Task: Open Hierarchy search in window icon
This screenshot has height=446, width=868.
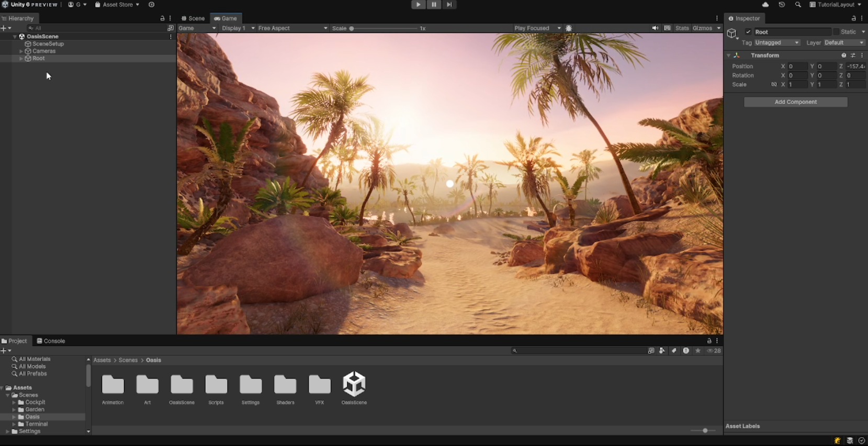Action: tap(170, 28)
